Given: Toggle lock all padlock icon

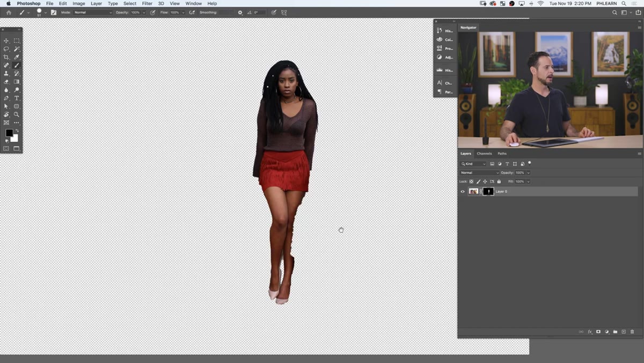Looking at the screenshot, I should pyautogui.click(x=499, y=181).
